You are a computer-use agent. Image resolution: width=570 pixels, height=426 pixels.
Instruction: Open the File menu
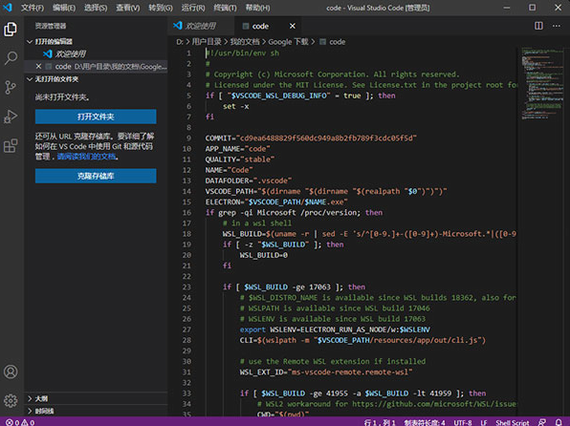click(x=32, y=8)
